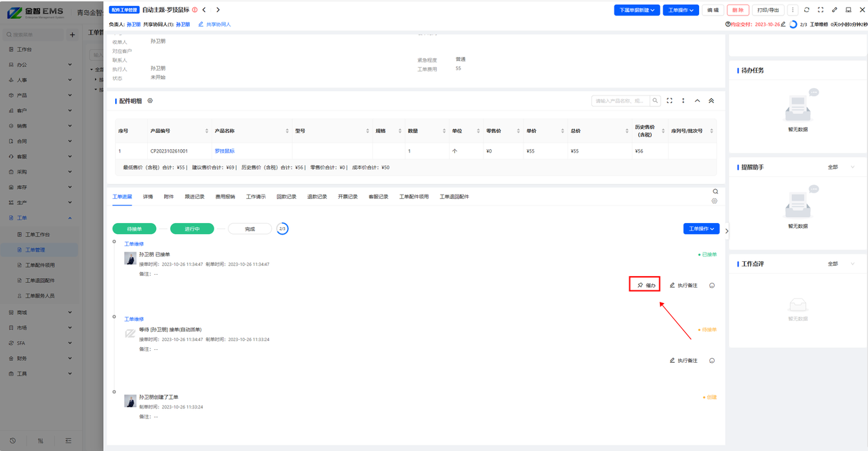Copy the work order link icon
The image size is (868, 451).
pyautogui.click(x=835, y=10)
